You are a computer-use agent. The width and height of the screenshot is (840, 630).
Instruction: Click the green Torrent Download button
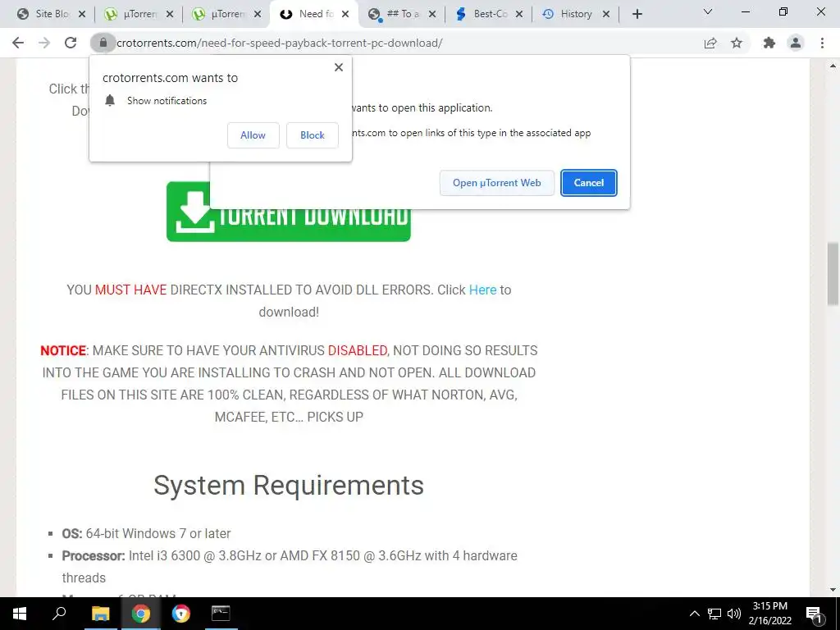point(288,224)
